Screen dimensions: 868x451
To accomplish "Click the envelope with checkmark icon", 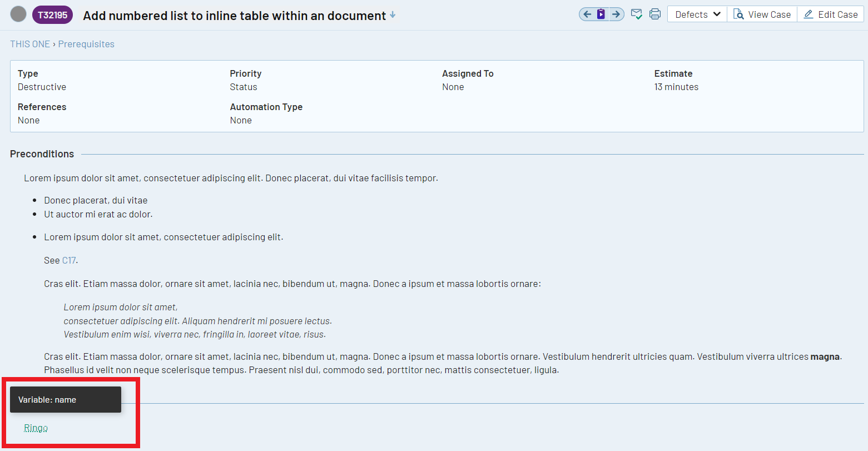I will 637,14.
